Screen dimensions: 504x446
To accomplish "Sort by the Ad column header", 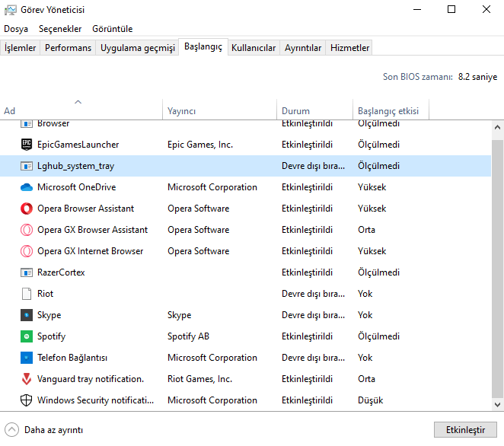I will tap(81, 110).
